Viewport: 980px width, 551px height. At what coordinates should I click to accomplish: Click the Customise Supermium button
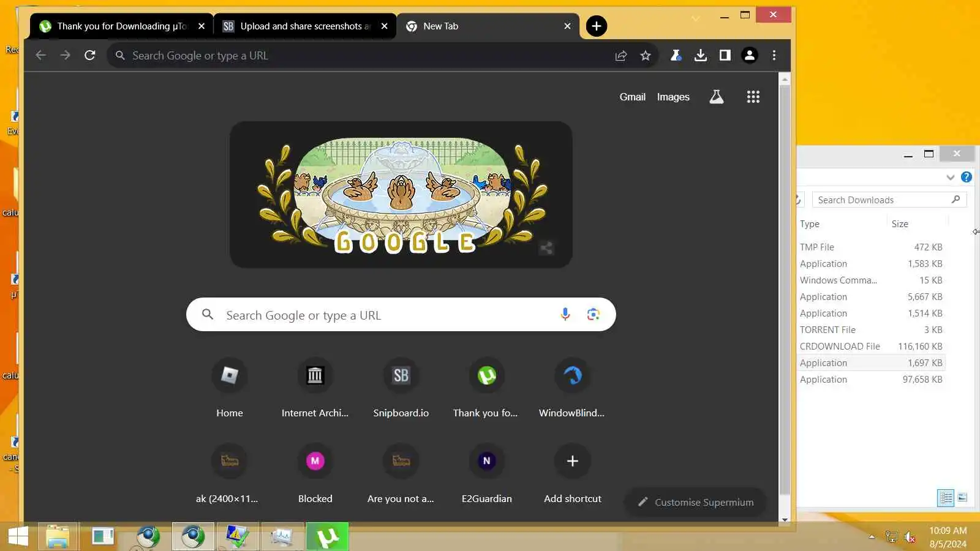696,502
